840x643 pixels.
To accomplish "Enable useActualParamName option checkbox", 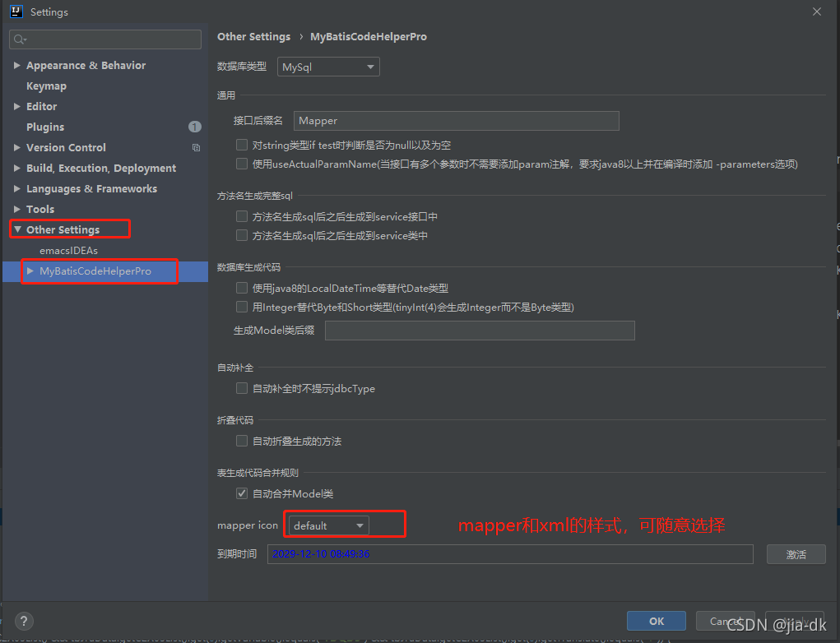I will click(242, 164).
